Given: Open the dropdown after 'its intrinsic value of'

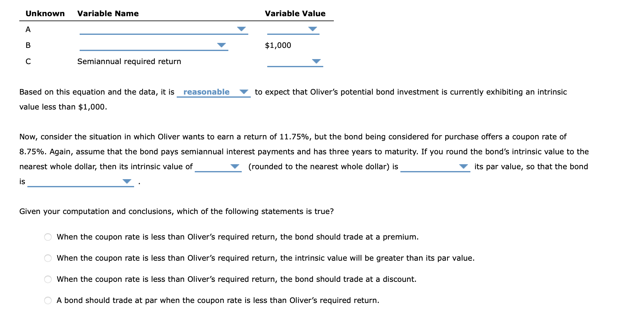Looking at the screenshot, I should click(x=236, y=167).
